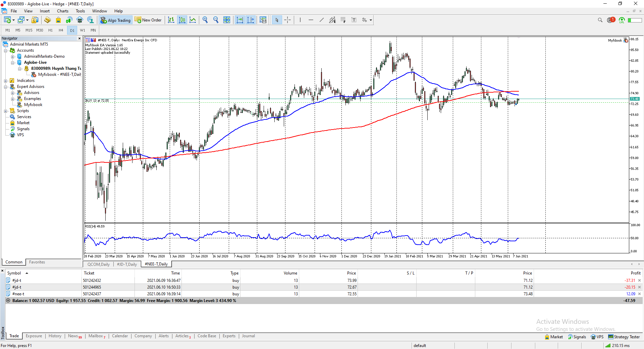Screen dimensions: 644x349
Task: Click the tile windows icon
Action: pos(227,20)
